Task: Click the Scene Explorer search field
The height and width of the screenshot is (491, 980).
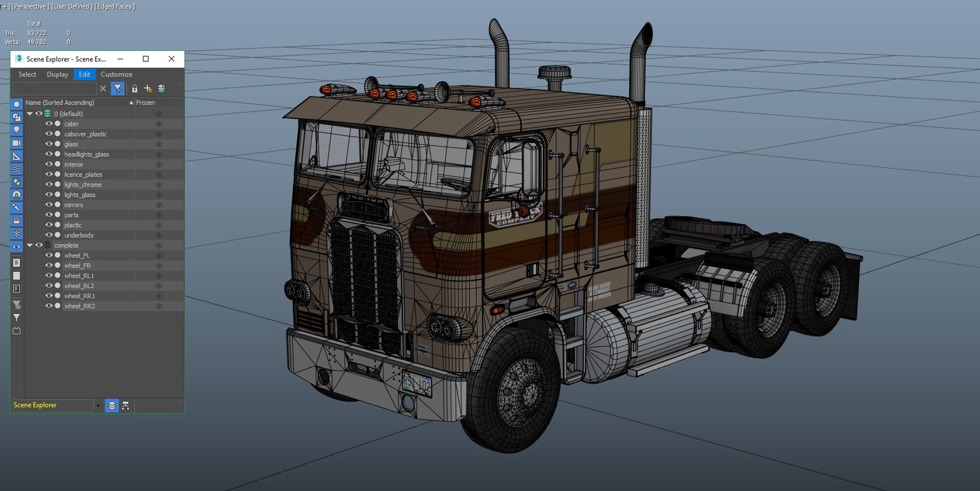Action: (54, 89)
